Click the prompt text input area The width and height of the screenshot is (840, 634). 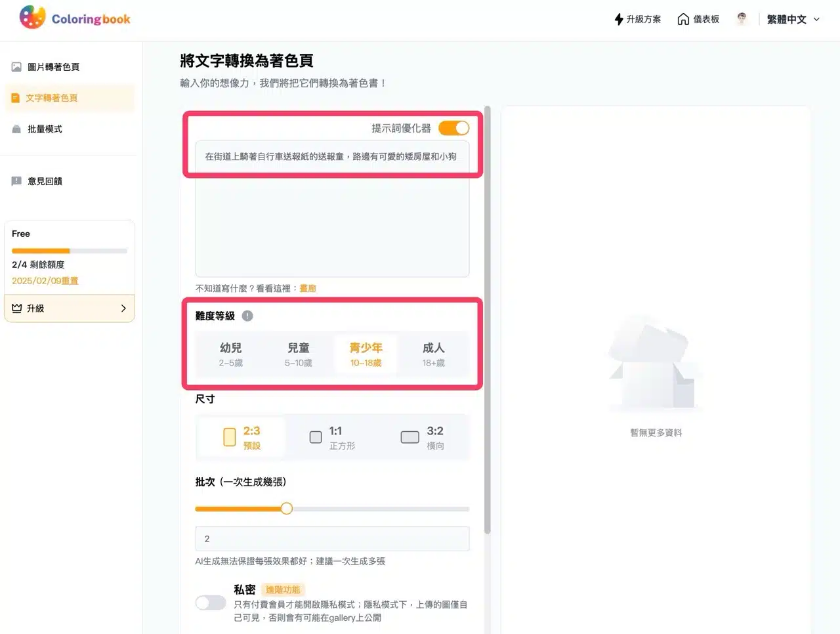[332, 210]
